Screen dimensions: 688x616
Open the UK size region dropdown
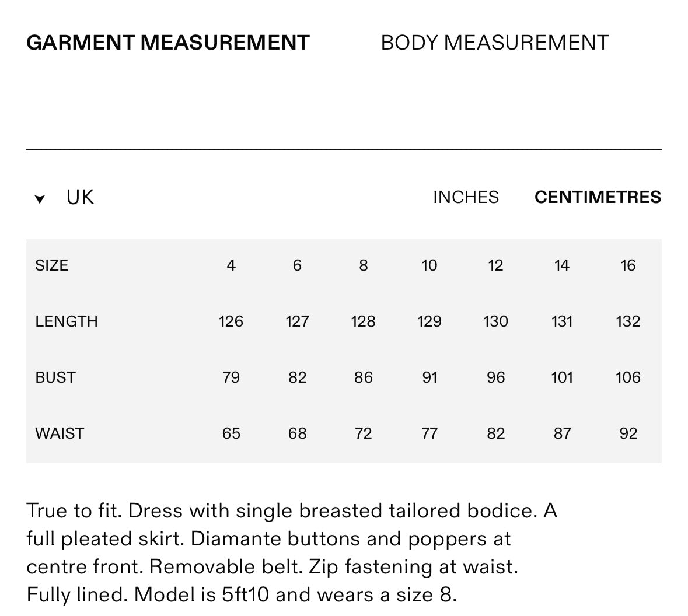point(80,198)
